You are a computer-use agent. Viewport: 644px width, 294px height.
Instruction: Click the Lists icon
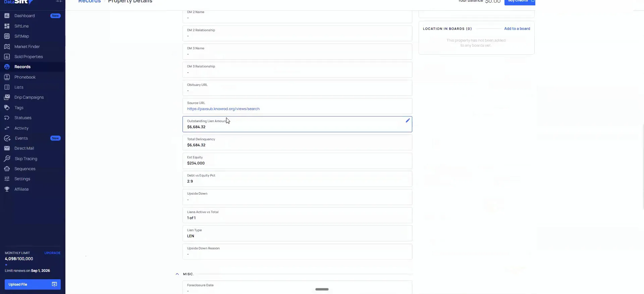[7, 87]
